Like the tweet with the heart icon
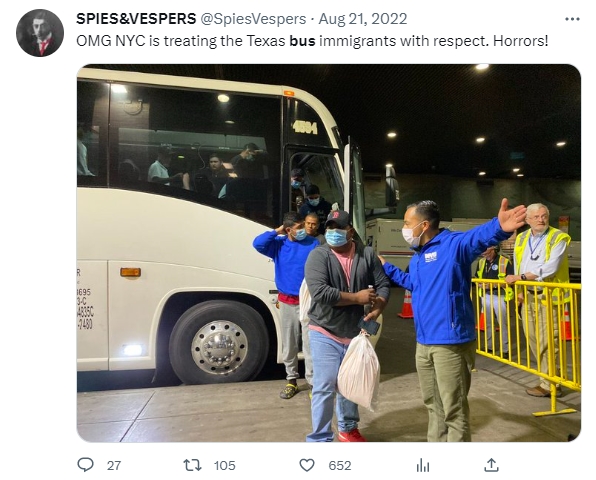Image resolution: width=596 pixels, height=480 pixels. (x=307, y=465)
